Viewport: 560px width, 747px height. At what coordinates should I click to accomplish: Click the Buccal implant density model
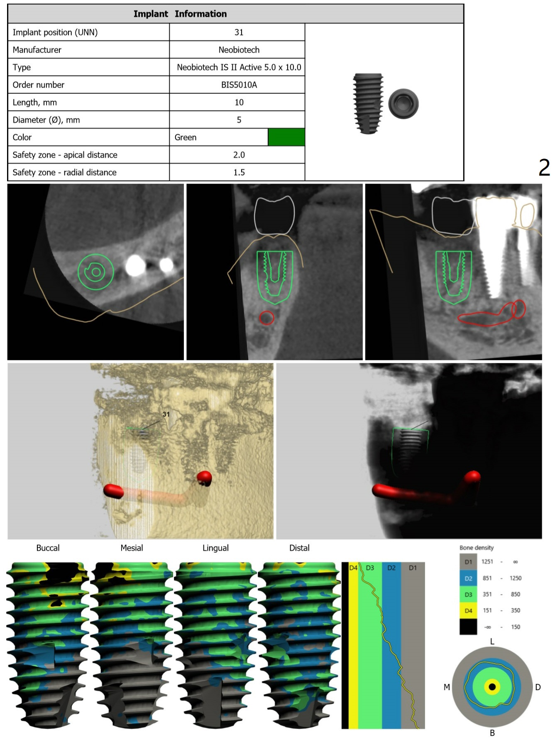coord(48,645)
